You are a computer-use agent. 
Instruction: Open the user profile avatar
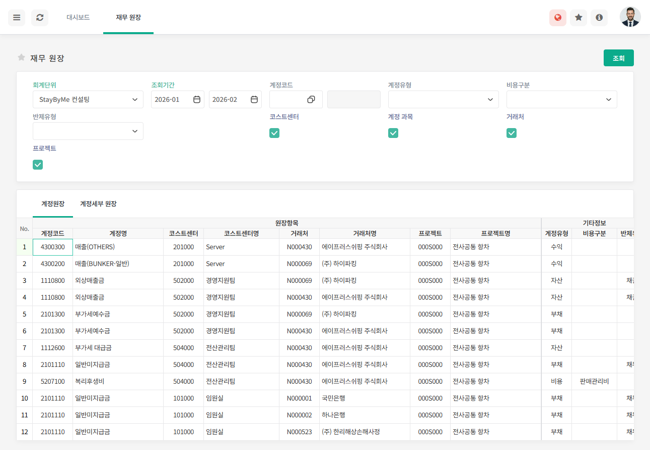630,17
